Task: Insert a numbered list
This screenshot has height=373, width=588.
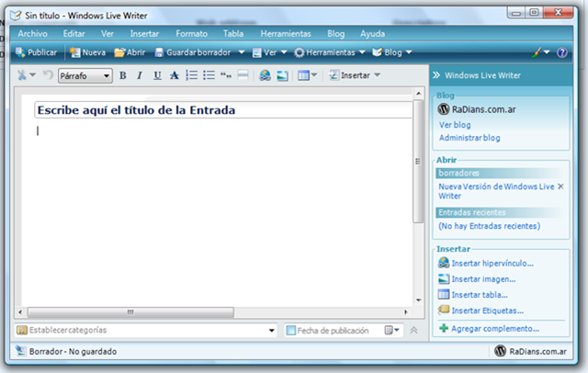Action: tap(192, 76)
